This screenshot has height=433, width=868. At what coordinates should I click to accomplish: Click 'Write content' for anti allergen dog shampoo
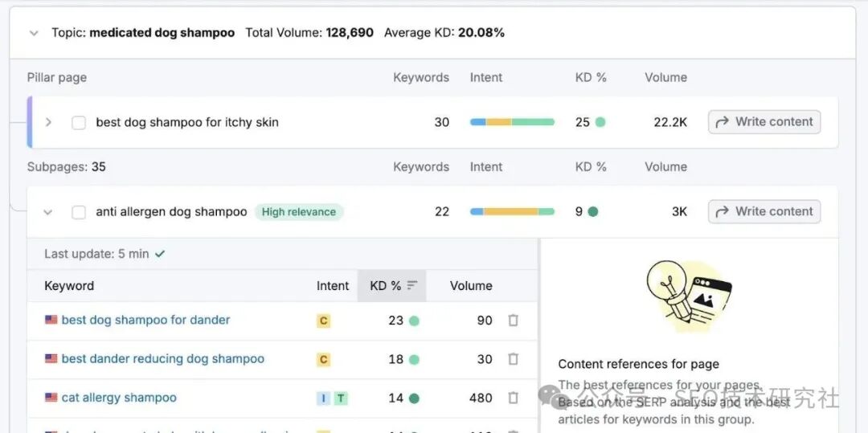(x=764, y=211)
